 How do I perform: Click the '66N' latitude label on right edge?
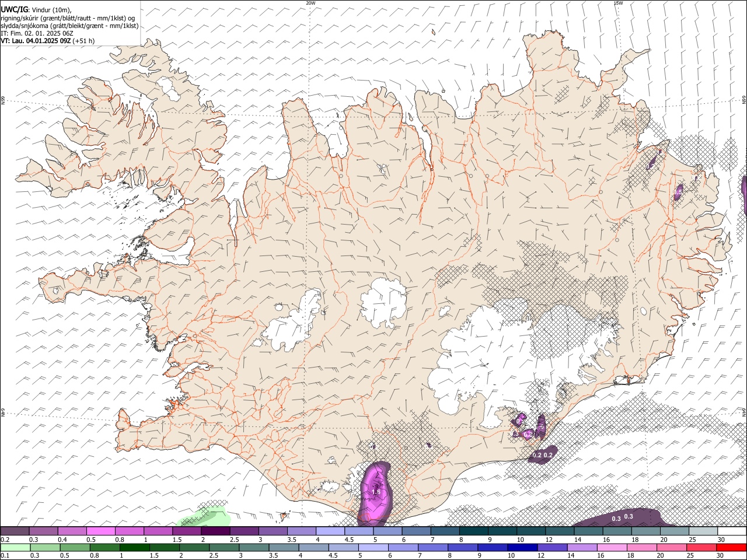coord(744,100)
